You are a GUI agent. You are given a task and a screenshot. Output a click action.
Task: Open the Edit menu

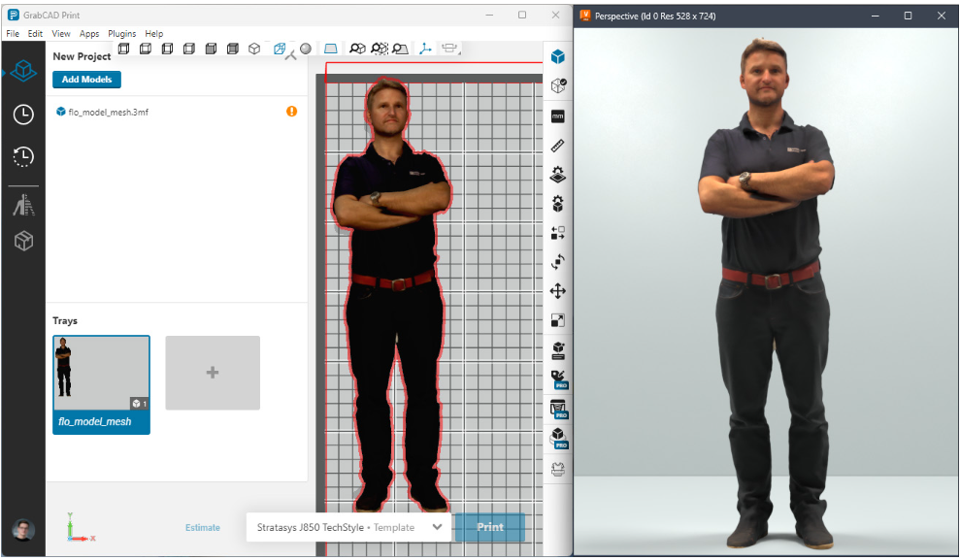35,34
